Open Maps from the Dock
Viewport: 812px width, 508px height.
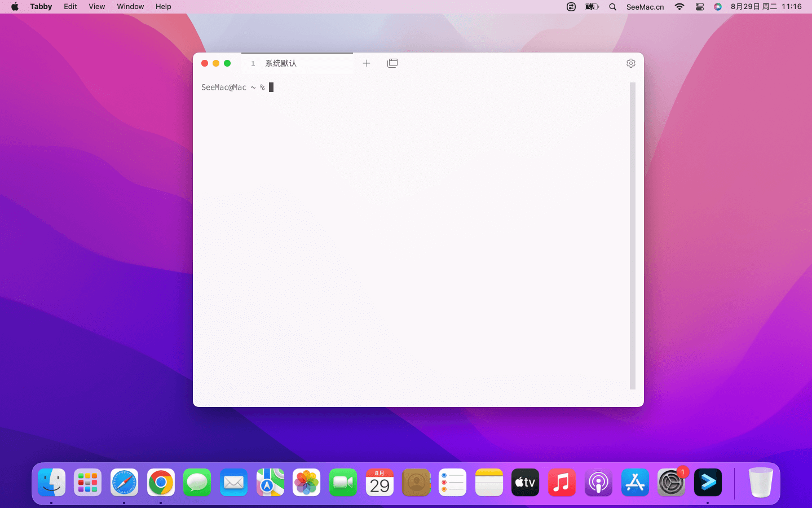tap(270, 483)
